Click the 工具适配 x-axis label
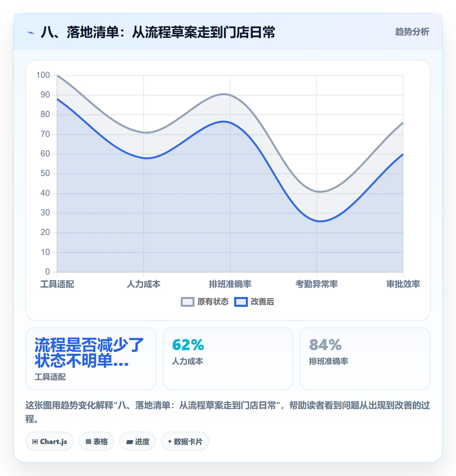Viewport: 456px width, 476px height. 57,284
